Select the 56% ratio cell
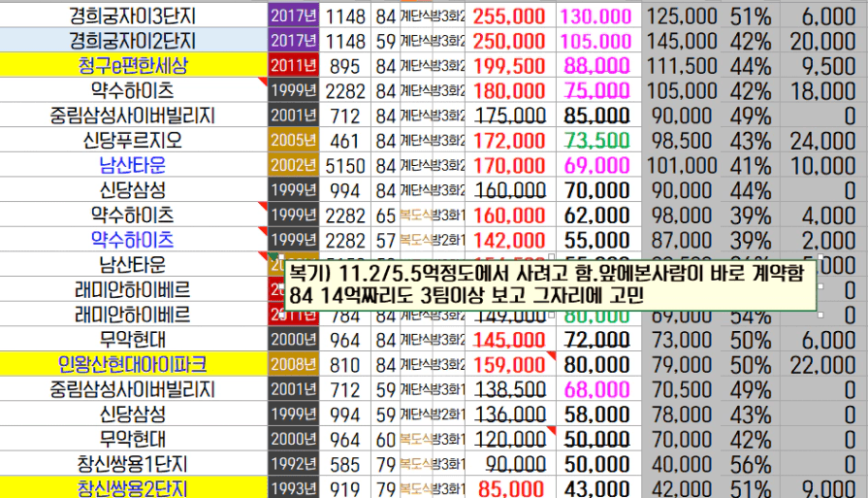This screenshot has width=868, height=498. pyautogui.click(x=750, y=464)
